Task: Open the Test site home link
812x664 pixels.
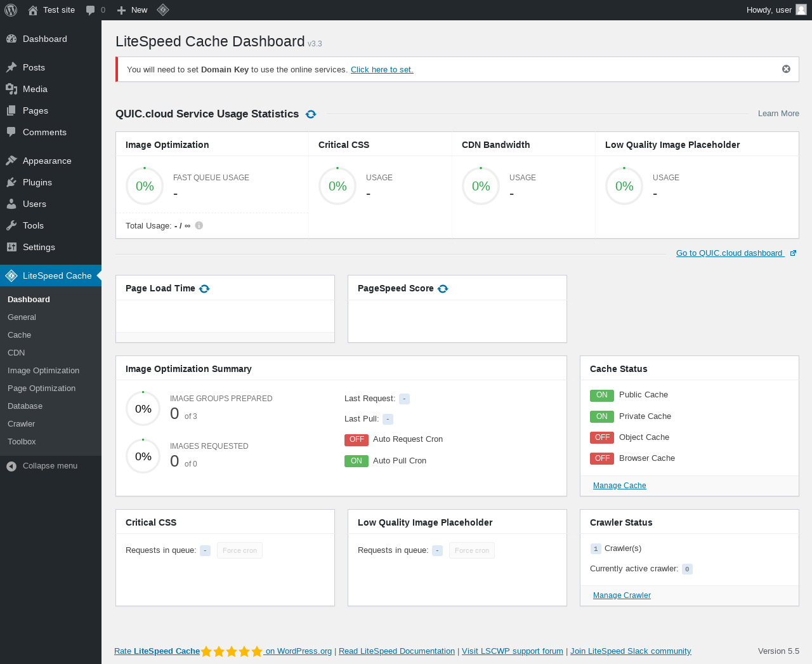Action: (51, 10)
